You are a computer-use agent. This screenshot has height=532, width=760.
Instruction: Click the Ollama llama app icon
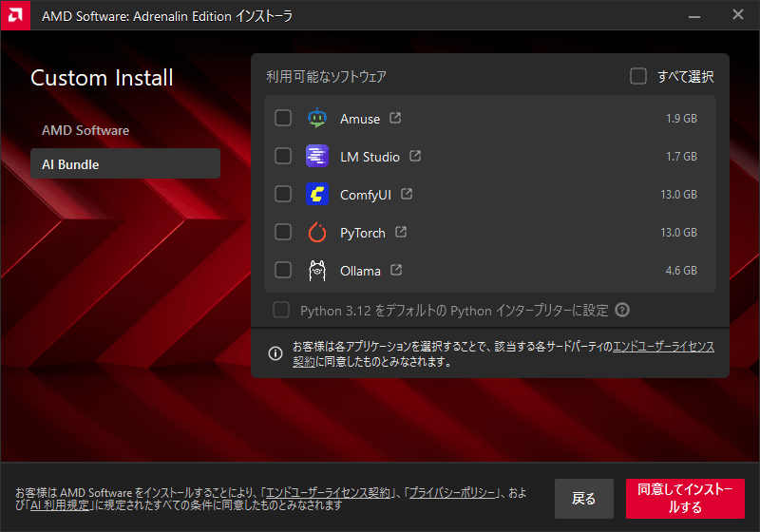point(316,271)
